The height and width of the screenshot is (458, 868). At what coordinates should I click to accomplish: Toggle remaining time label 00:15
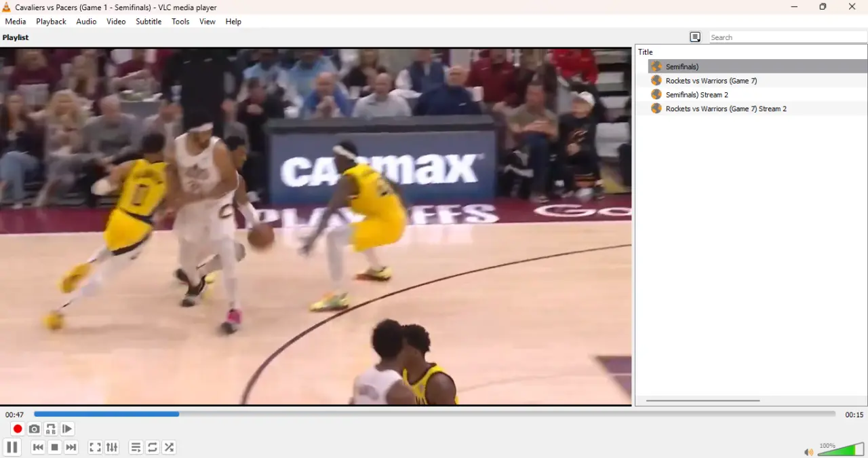(x=854, y=415)
